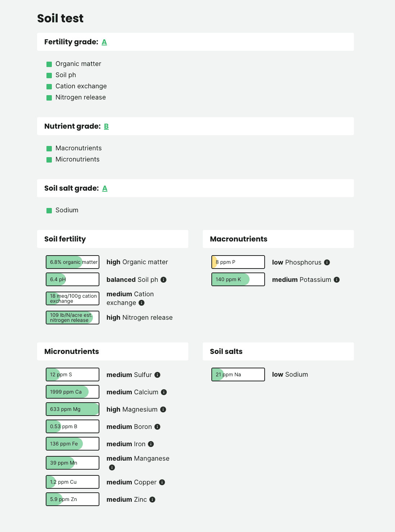Show Iron info tooltip
The height and width of the screenshot is (532, 395).
coord(151,444)
